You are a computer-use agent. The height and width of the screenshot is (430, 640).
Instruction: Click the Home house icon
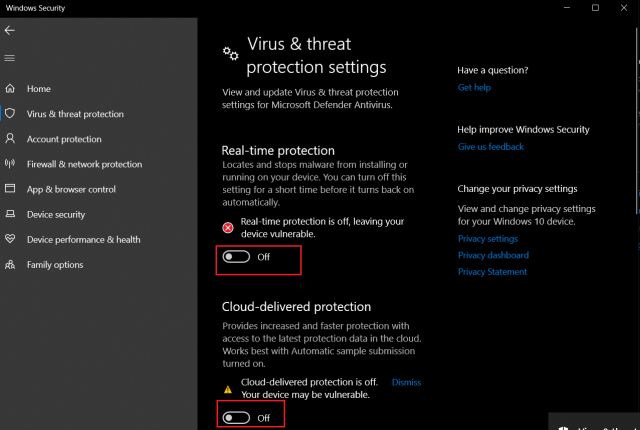(x=10, y=89)
